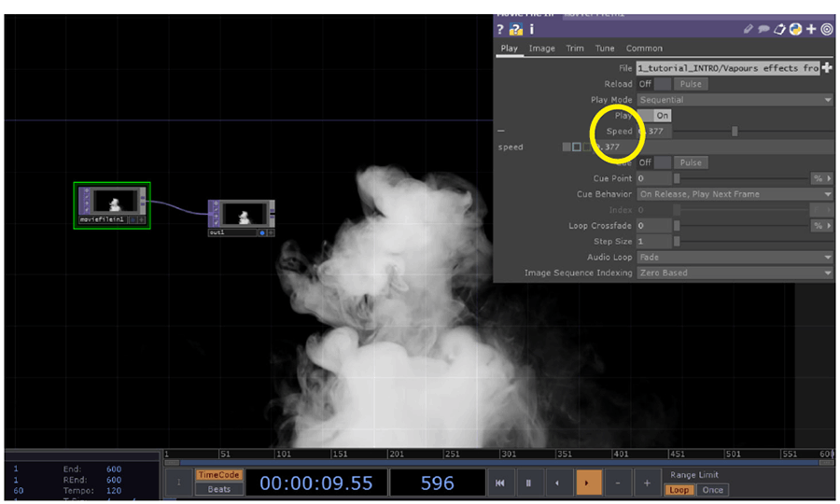This screenshot has width=840, height=504.
Task: Adjust the Speed slider handle
Action: (735, 132)
